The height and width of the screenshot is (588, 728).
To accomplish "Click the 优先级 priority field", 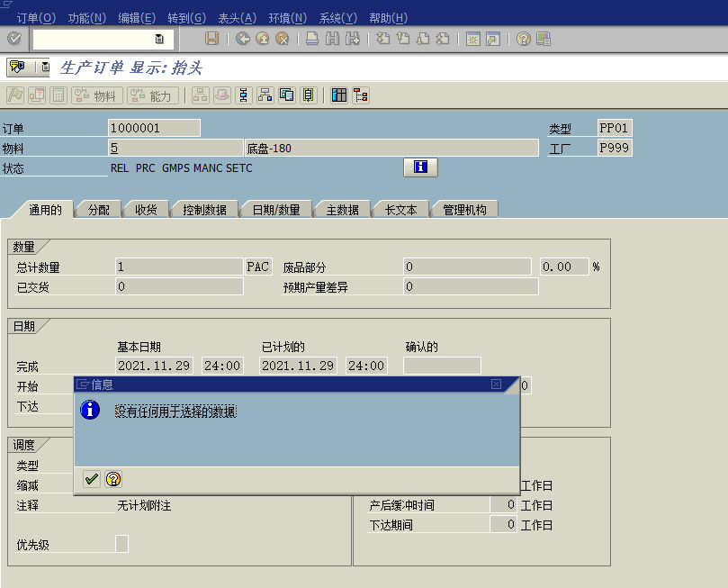I will [121, 544].
